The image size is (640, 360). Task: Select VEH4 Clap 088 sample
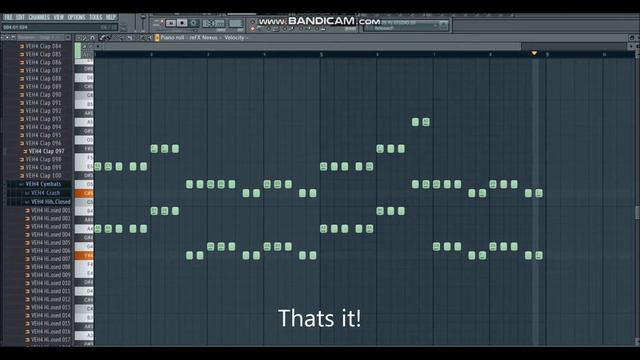pyautogui.click(x=43, y=78)
